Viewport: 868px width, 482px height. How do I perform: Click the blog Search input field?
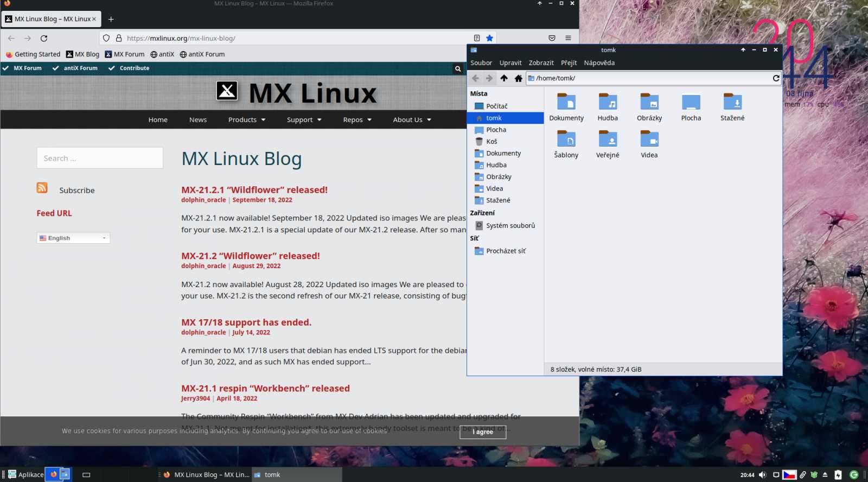pyautogui.click(x=100, y=158)
